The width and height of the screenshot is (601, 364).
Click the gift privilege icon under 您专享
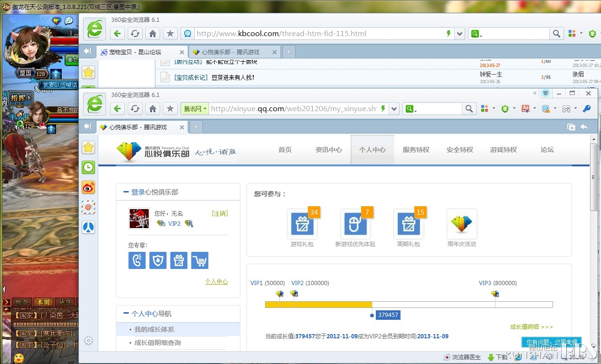click(x=179, y=260)
